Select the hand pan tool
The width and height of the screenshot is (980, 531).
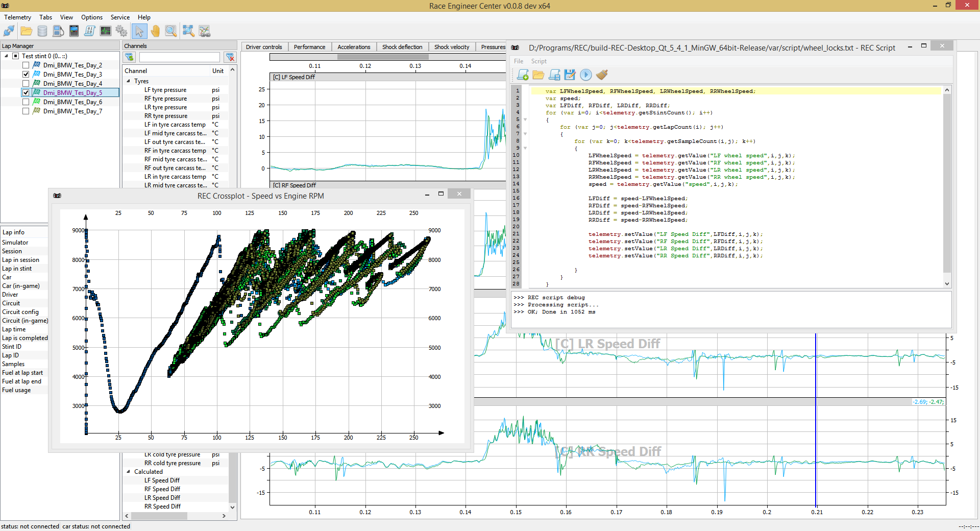point(155,31)
